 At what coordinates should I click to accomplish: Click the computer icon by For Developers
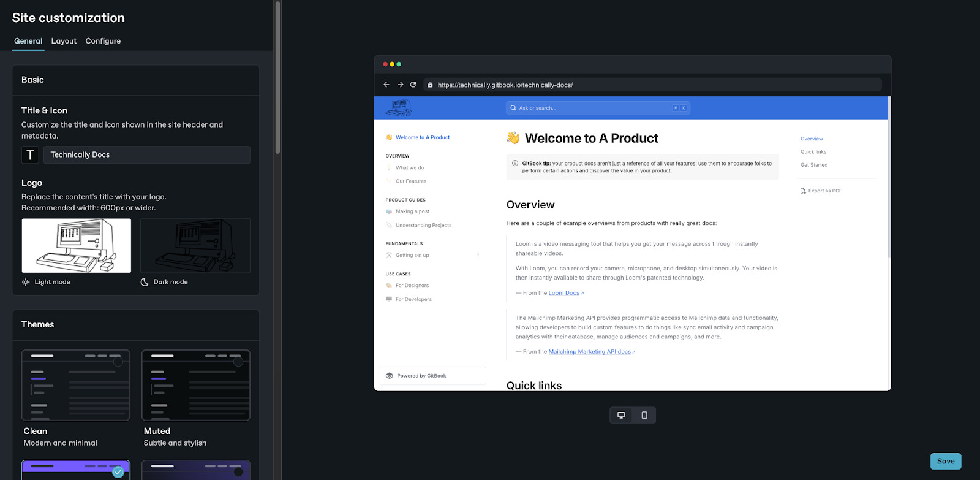(389, 299)
